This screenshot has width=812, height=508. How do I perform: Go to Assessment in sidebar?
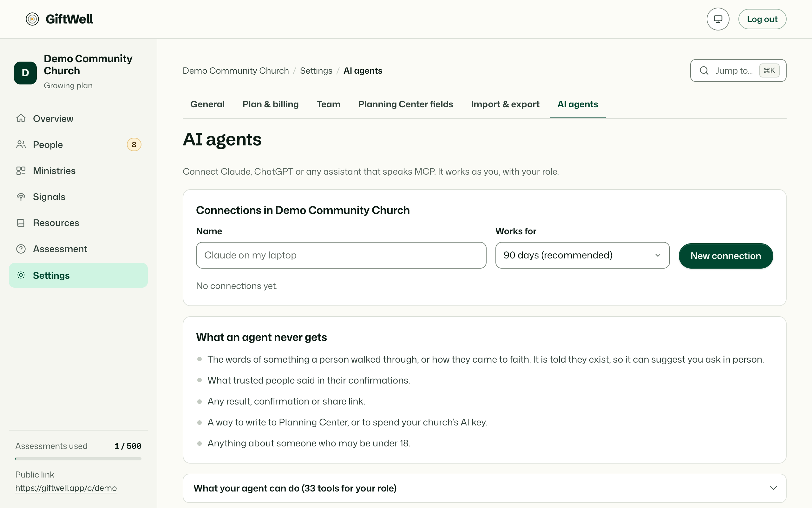tap(78, 249)
